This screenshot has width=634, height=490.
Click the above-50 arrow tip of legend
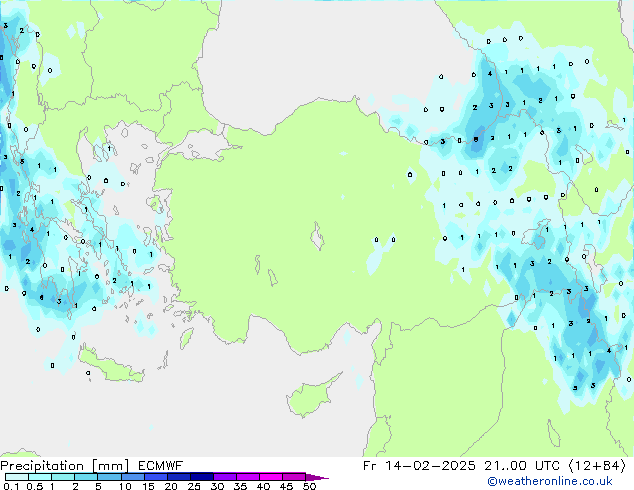point(317,477)
